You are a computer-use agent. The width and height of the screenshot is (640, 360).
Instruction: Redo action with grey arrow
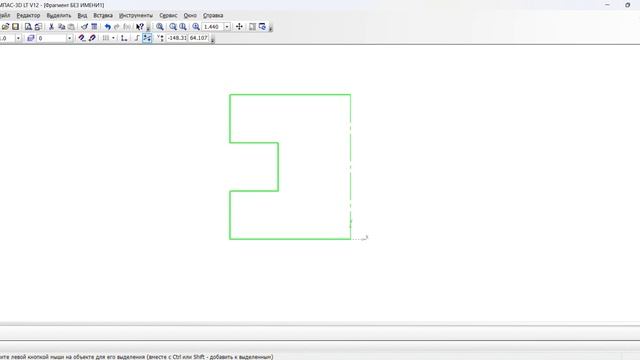point(117,27)
